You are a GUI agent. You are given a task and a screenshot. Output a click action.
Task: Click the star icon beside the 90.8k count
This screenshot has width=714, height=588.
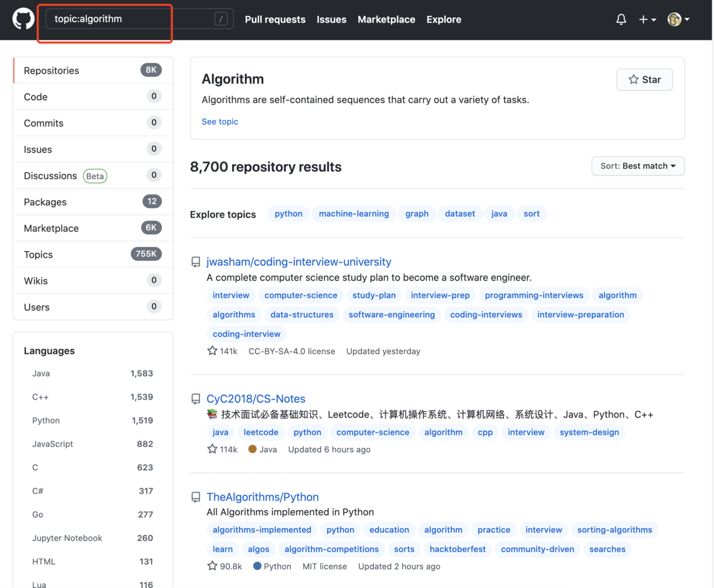pyautogui.click(x=212, y=566)
